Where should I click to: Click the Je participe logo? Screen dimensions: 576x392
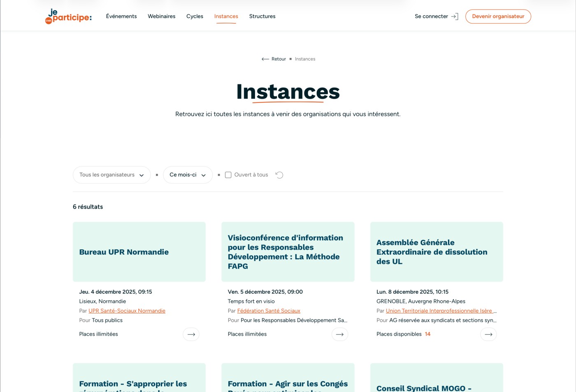coord(68,16)
